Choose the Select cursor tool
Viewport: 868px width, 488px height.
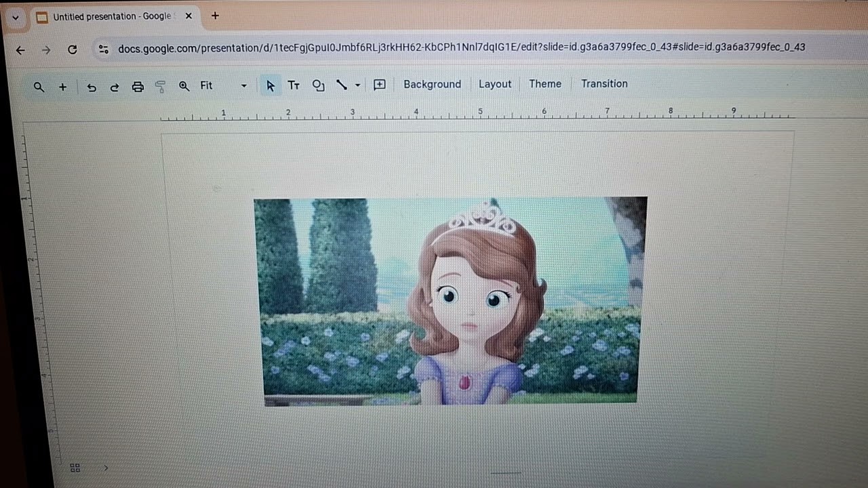270,85
